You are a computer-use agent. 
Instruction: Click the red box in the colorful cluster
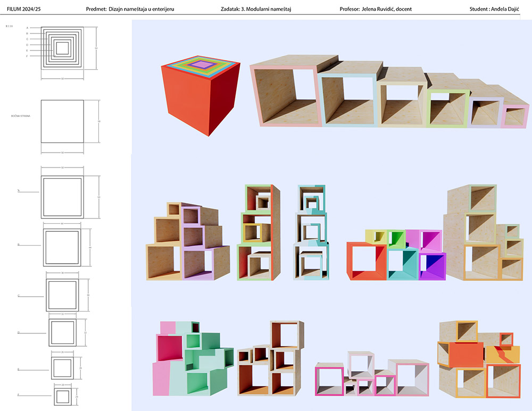tap(366, 262)
